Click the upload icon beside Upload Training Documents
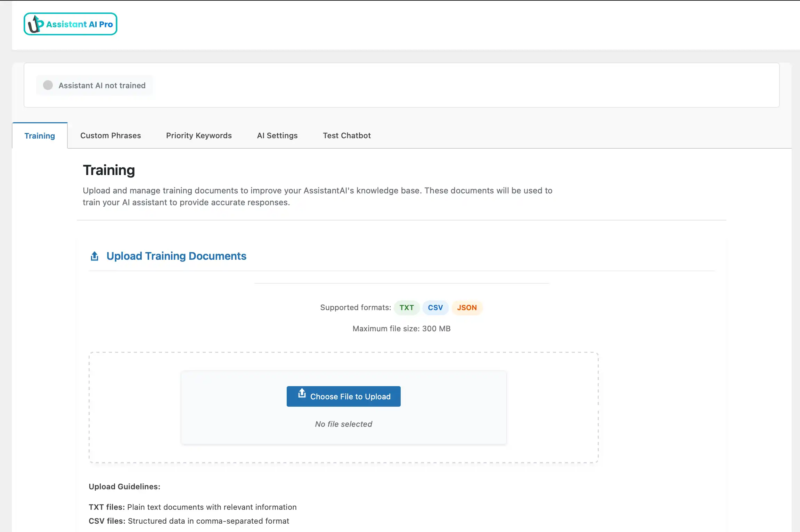This screenshot has width=800, height=532. pyautogui.click(x=94, y=256)
